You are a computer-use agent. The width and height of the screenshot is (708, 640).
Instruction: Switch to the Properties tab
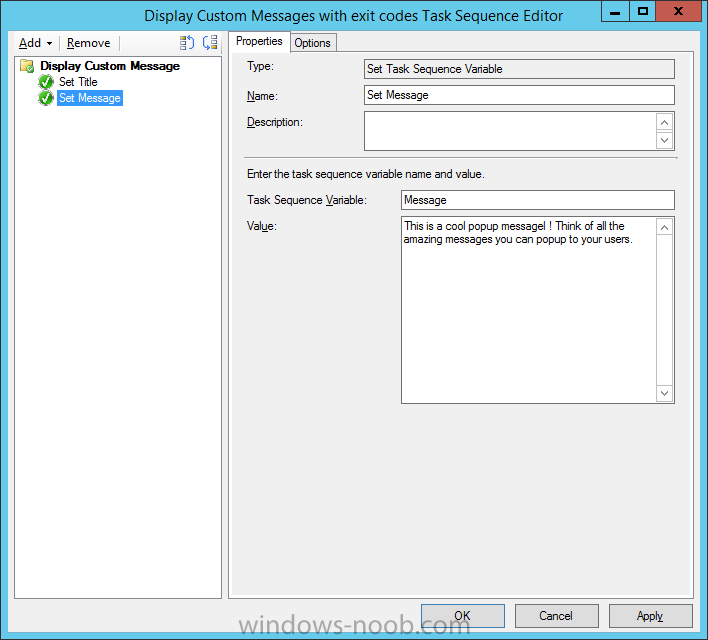(259, 42)
